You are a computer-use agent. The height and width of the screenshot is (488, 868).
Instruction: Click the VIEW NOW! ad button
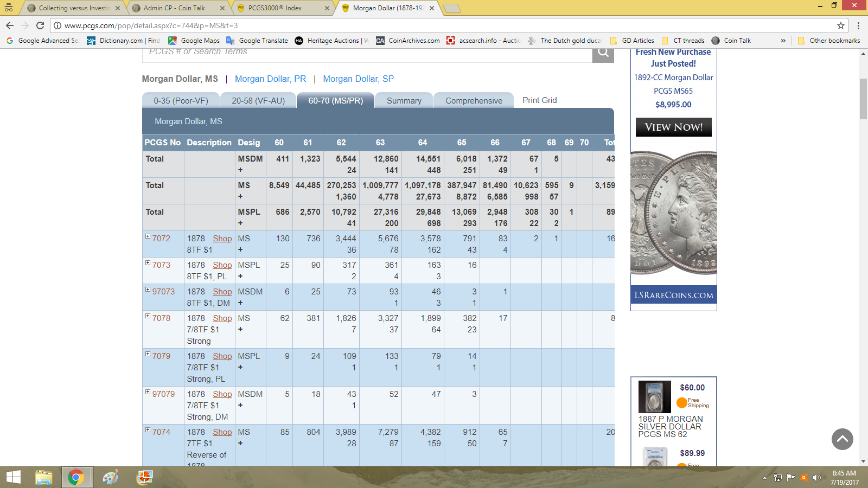pyautogui.click(x=674, y=127)
